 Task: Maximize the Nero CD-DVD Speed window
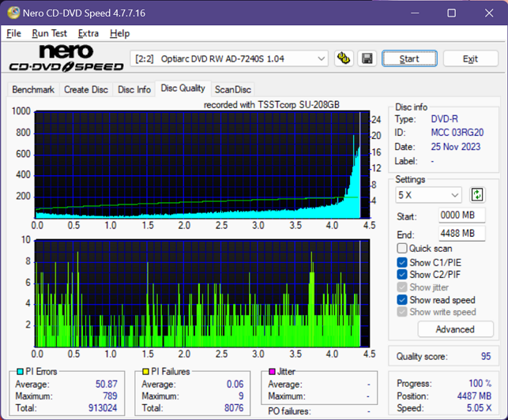tap(452, 13)
